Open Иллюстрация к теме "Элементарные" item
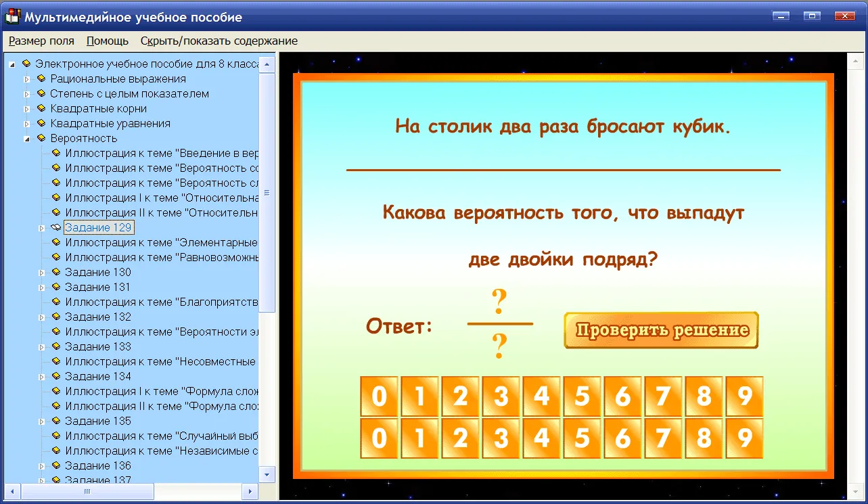868x504 pixels. 161,242
